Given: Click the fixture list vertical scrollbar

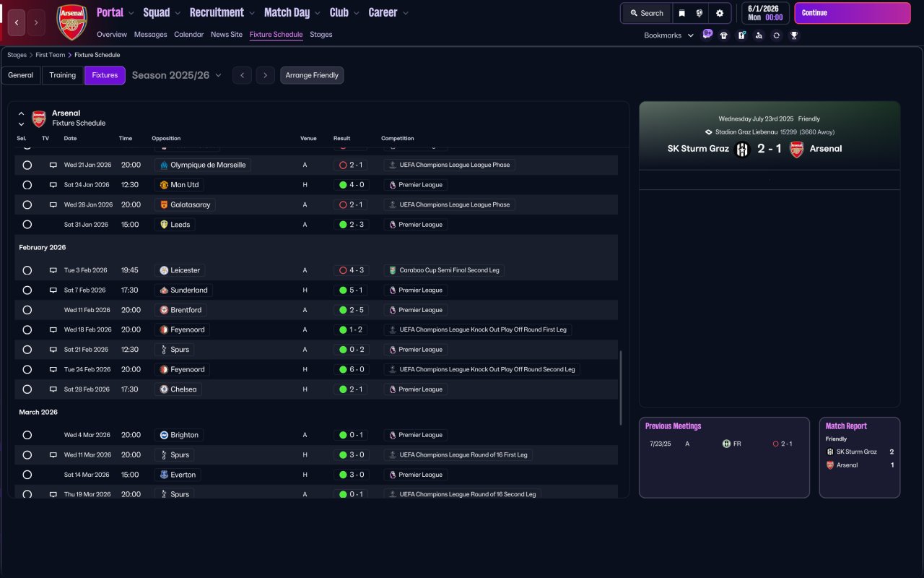Looking at the screenshot, I should [x=620, y=387].
